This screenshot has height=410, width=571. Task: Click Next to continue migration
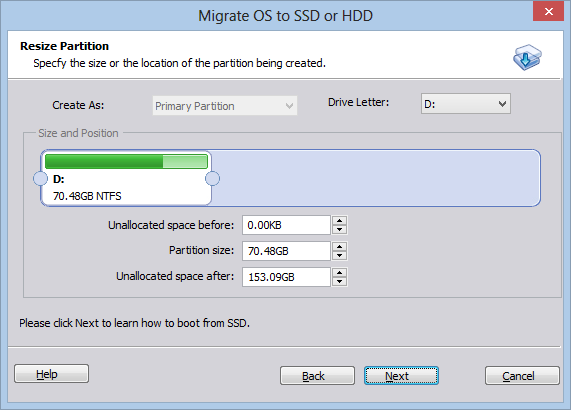401,376
